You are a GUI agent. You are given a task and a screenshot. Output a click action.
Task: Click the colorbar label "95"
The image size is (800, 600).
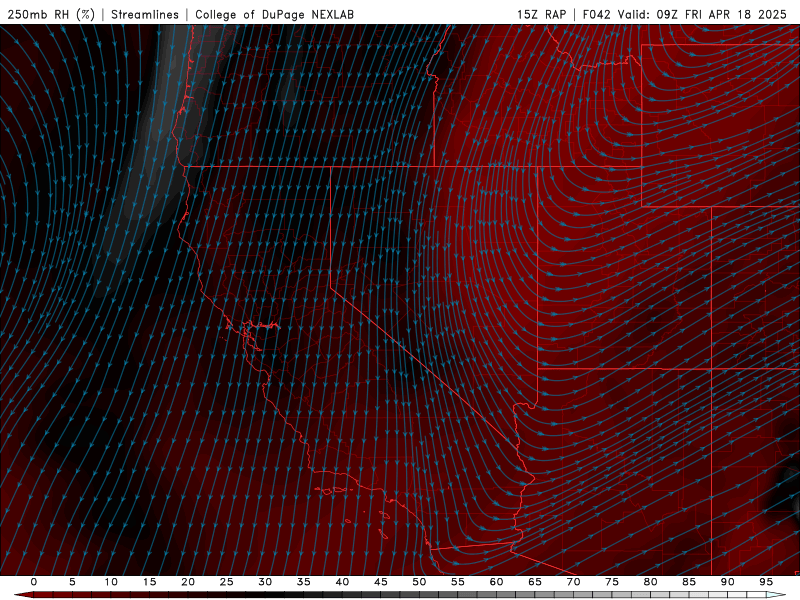[x=766, y=582]
